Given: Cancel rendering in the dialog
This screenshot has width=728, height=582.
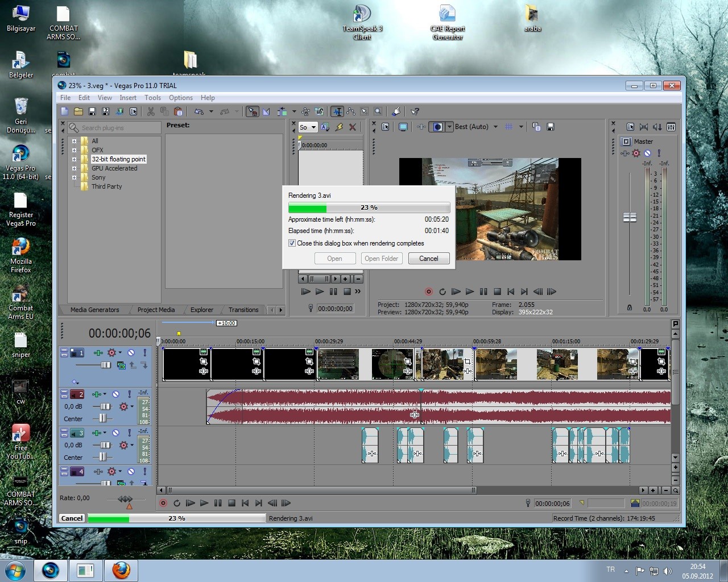Looking at the screenshot, I should point(429,259).
